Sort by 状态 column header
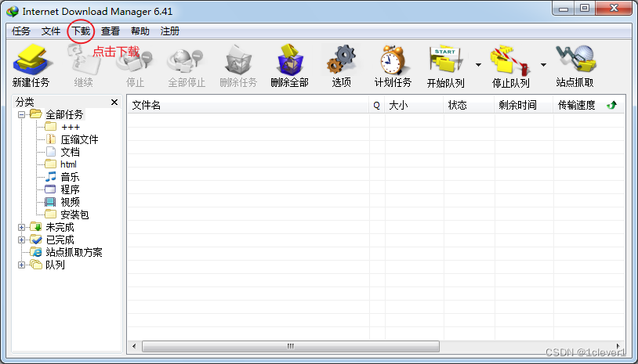This screenshot has width=638, height=364. (469, 105)
